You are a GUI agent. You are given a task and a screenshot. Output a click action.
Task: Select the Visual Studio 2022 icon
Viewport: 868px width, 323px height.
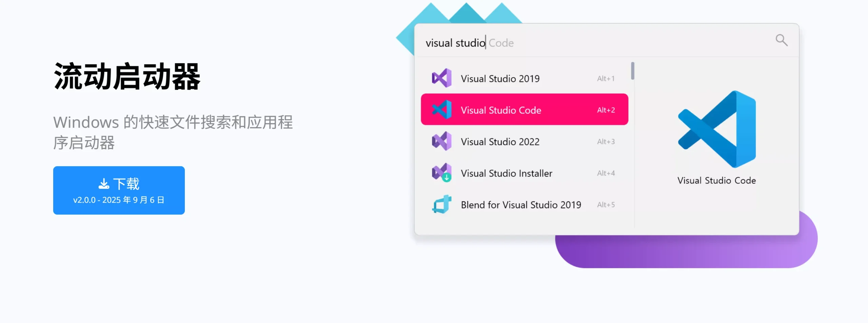coord(441,141)
